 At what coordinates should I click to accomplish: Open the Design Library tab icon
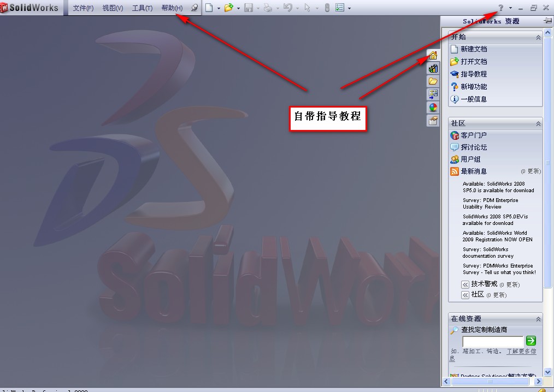(433, 68)
